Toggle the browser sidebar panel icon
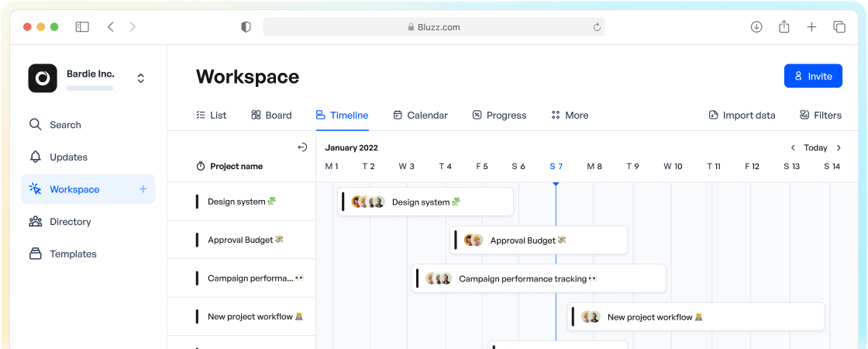This screenshot has width=868, height=349. click(x=82, y=27)
